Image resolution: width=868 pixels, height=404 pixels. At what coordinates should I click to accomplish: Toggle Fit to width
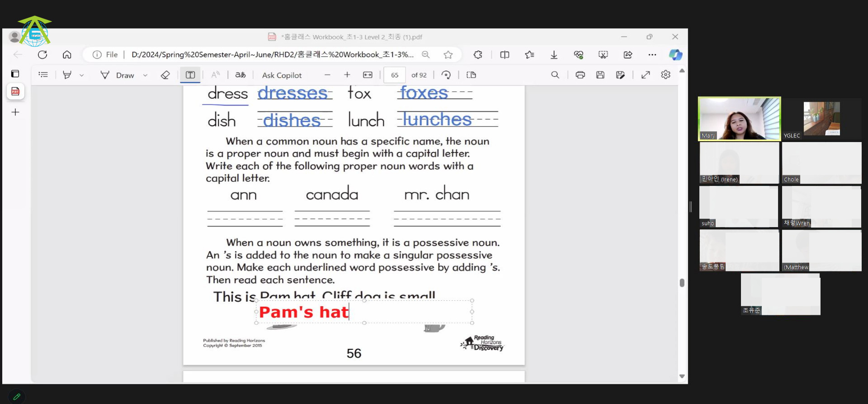[x=368, y=75]
